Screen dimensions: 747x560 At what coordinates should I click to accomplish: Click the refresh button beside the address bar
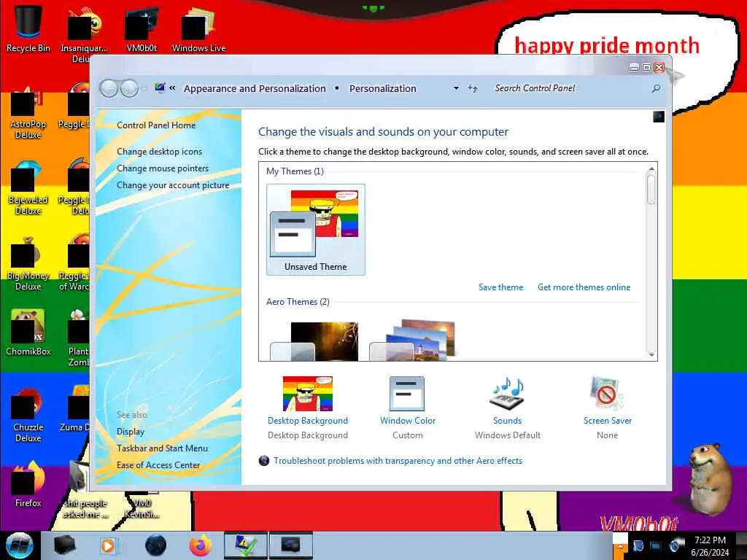473,88
